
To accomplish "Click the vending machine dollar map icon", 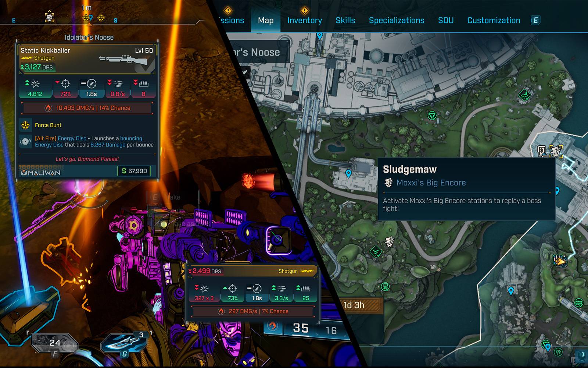I will pyautogui.click(x=542, y=151).
